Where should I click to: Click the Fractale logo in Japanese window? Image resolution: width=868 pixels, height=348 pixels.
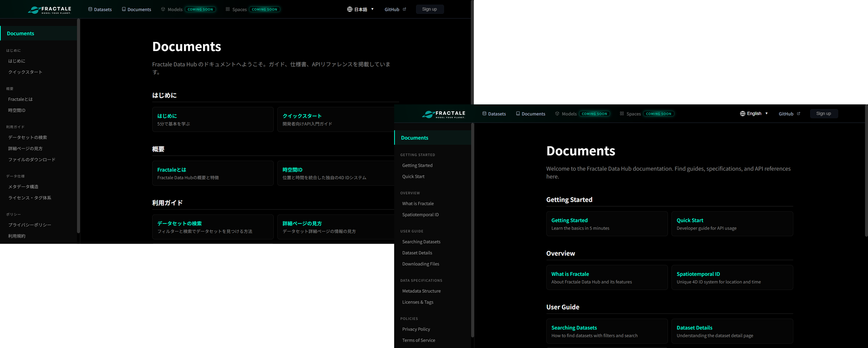pos(50,10)
